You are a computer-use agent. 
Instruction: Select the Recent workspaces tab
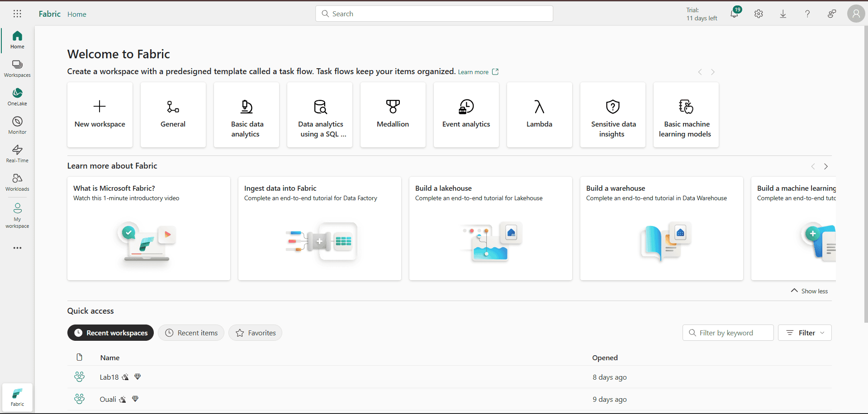110,333
